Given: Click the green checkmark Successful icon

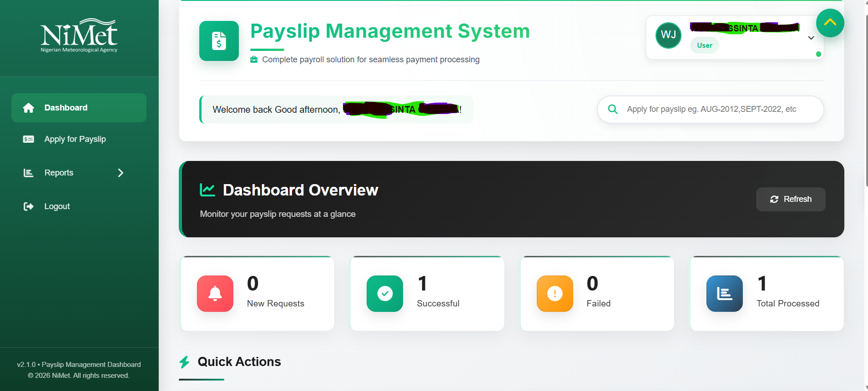Looking at the screenshot, I should coord(385,294).
